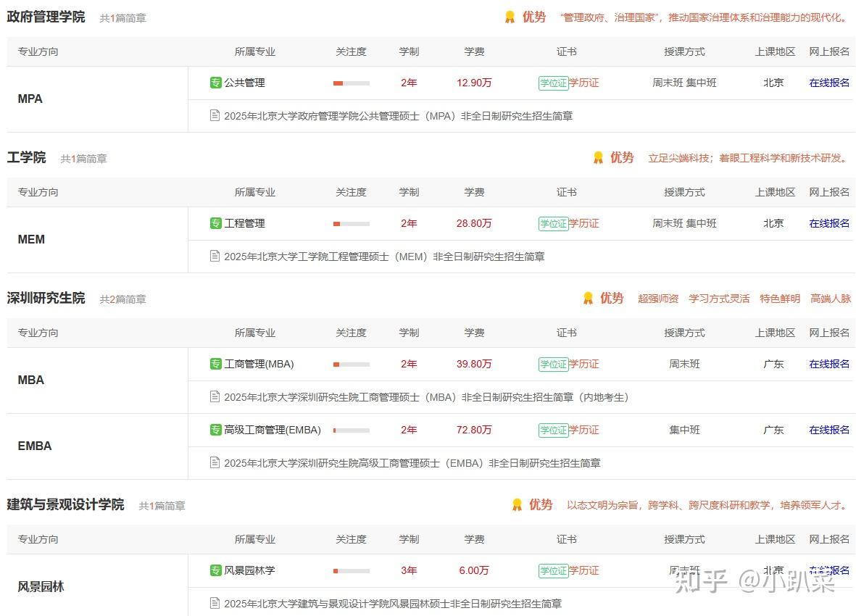Click the 优势 medal icon for 建筑与景观设计学院

pos(517,504)
